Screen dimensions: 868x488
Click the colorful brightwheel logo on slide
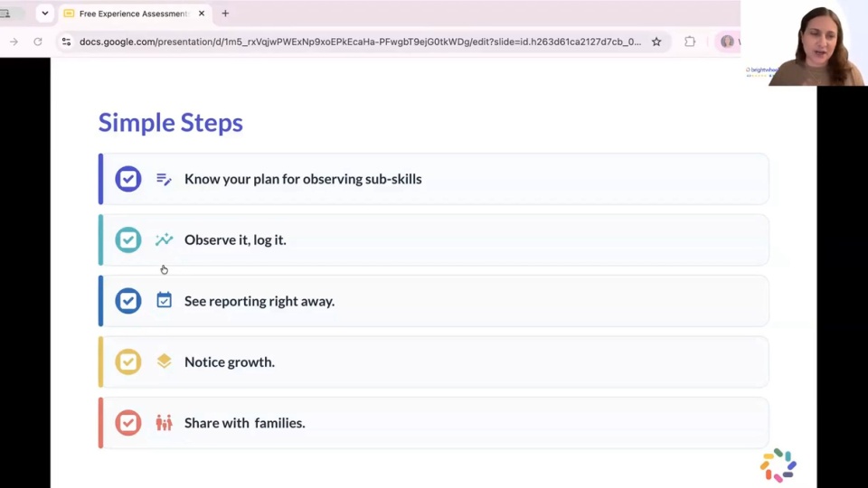pos(778,465)
